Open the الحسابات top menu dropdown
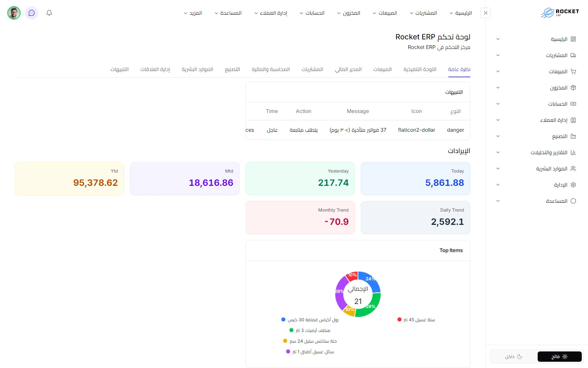 312,13
